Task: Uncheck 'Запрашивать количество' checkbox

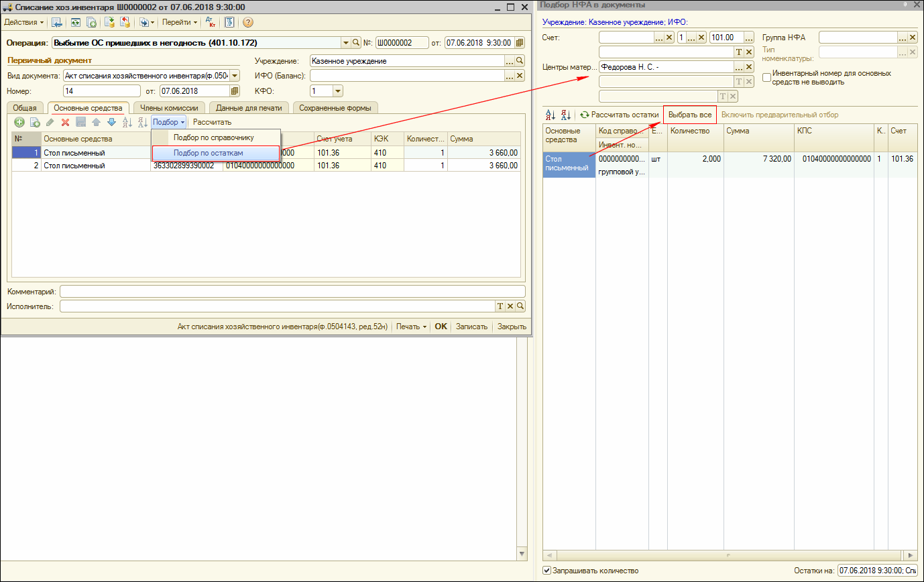Action: tap(546, 571)
